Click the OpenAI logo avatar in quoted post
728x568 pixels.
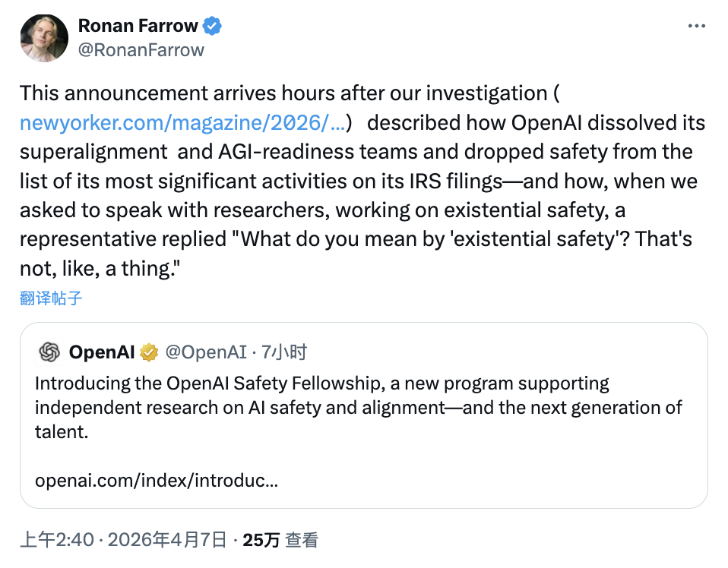(x=50, y=352)
